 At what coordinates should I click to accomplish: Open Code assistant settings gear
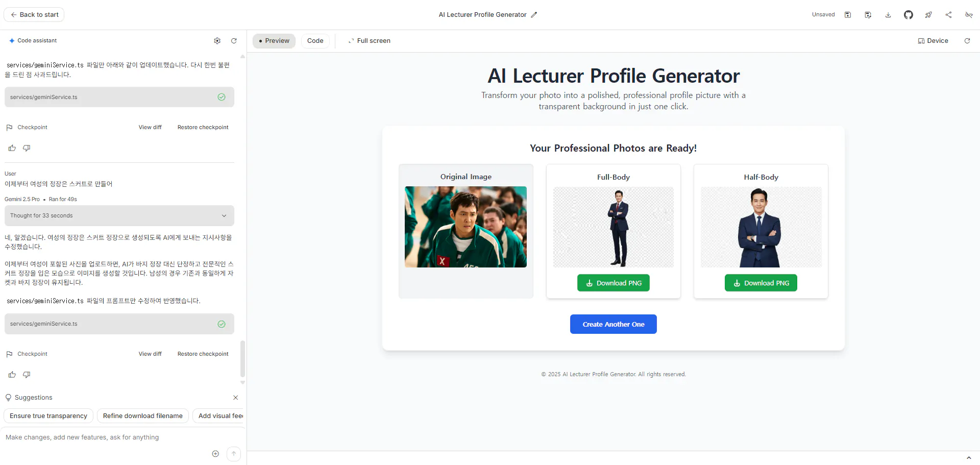(217, 41)
